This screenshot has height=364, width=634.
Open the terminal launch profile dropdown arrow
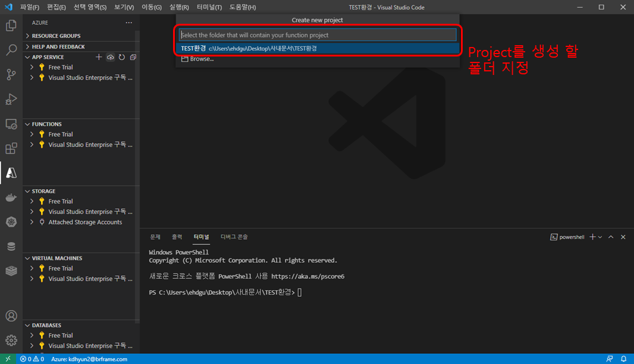(600, 237)
